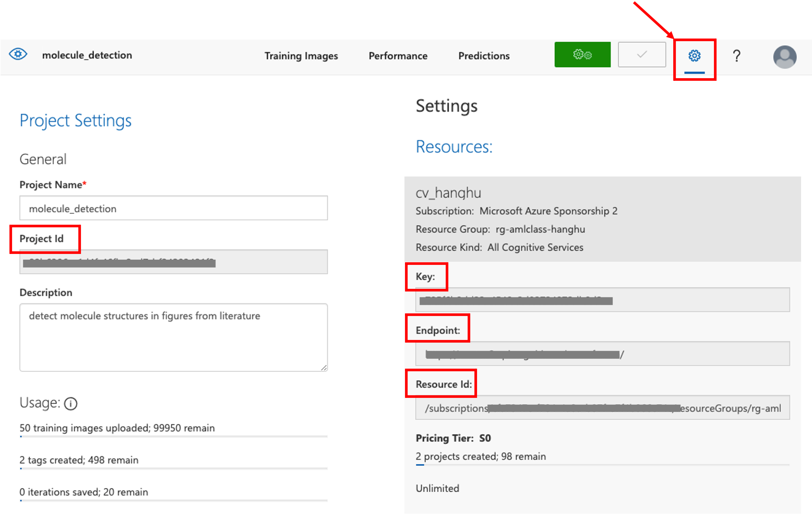Click the green Train gears button
The height and width of the screenshot is (521, 812).
pyautogui.click(x=582, y=55)
